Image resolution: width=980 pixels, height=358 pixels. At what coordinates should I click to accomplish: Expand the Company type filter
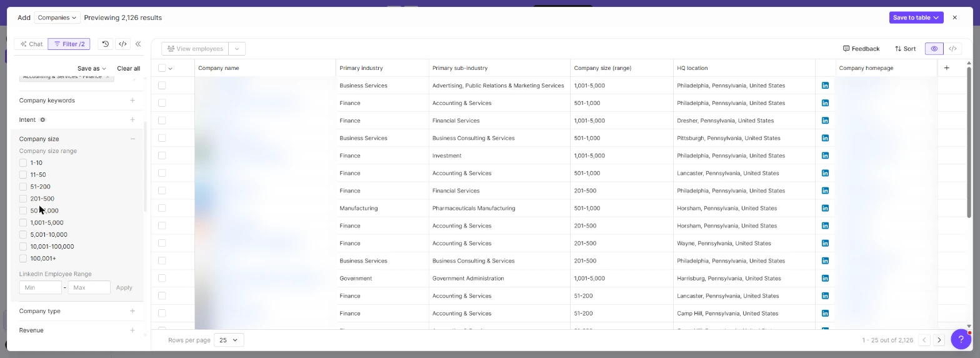click(132, 311)
